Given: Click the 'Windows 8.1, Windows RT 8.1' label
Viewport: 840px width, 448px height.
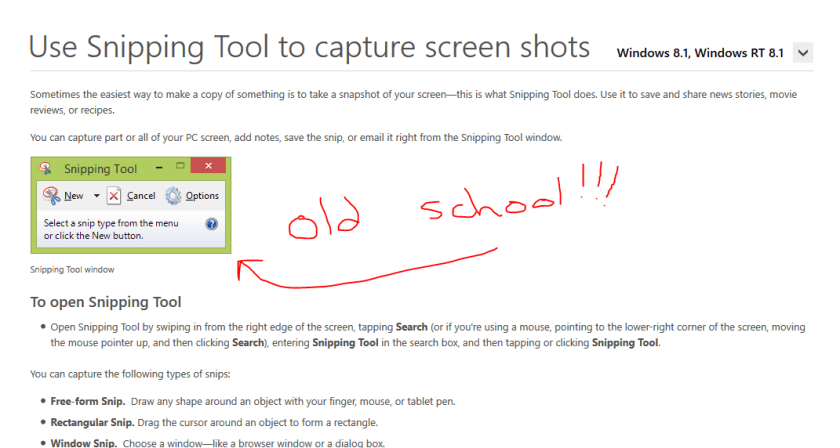Looking at the screenshot, I should pyautogui.click(x=700, y=53).
